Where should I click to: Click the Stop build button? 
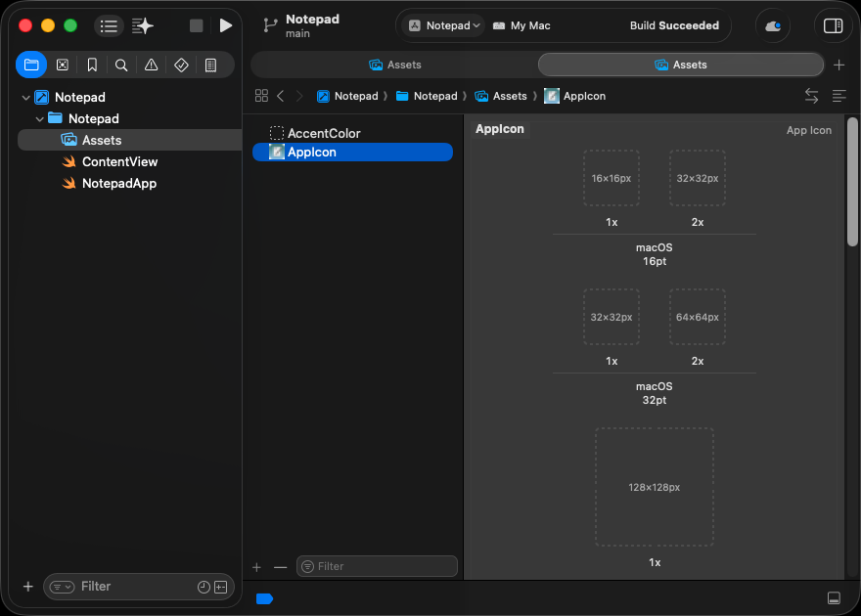(x=197, y=25)
